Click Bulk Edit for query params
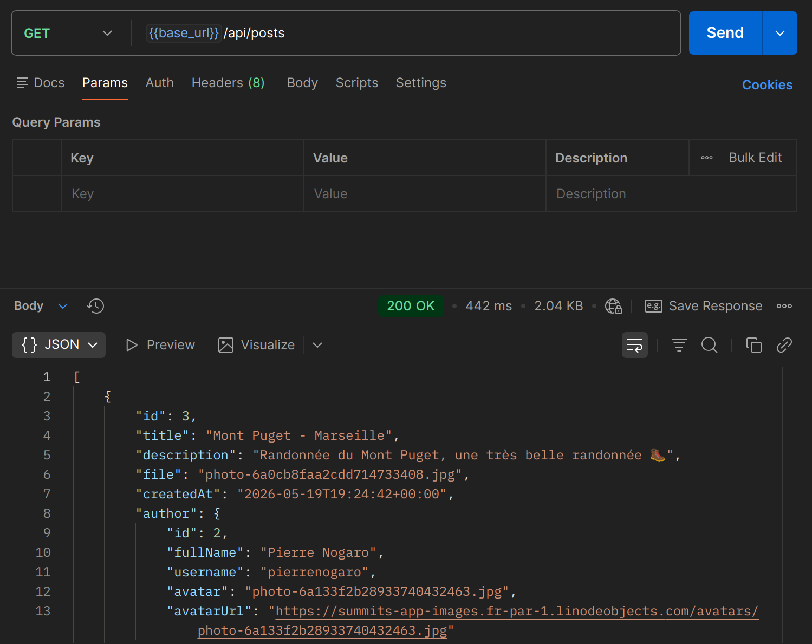The width and height of the screenshot is (812, 644). tap(755, 158)
